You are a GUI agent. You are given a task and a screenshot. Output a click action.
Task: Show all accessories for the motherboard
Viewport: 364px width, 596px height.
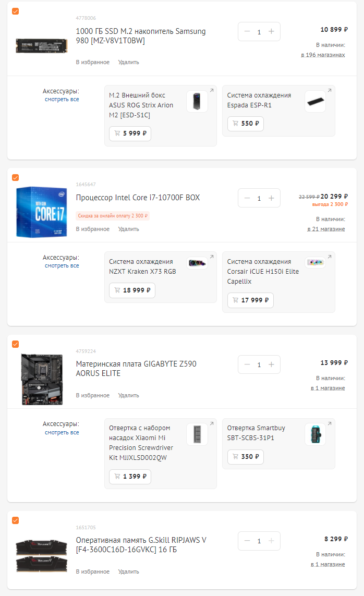coord(62,432)
